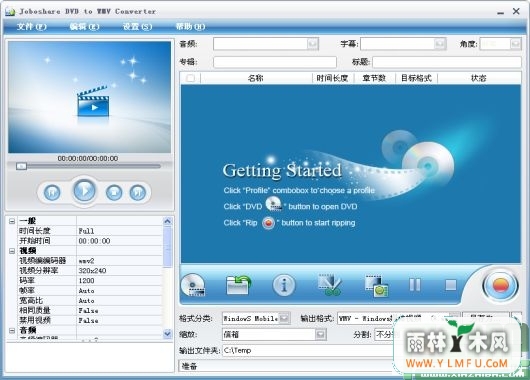Click the 专辑 text field
530x380 pixels.
pos(275,62)
